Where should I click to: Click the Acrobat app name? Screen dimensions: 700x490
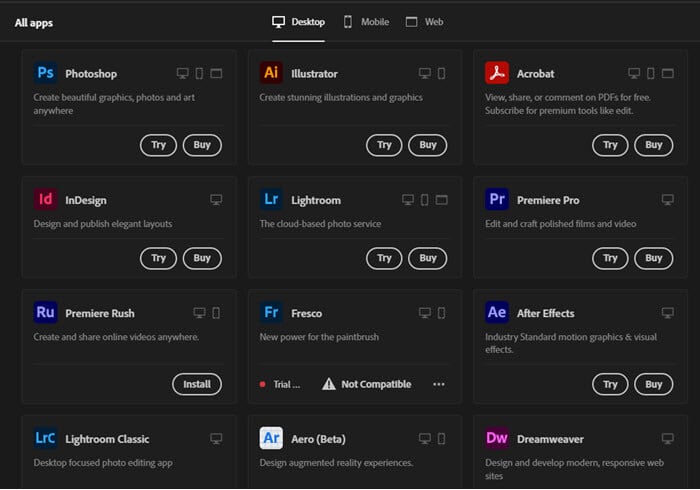click(536, 74)
